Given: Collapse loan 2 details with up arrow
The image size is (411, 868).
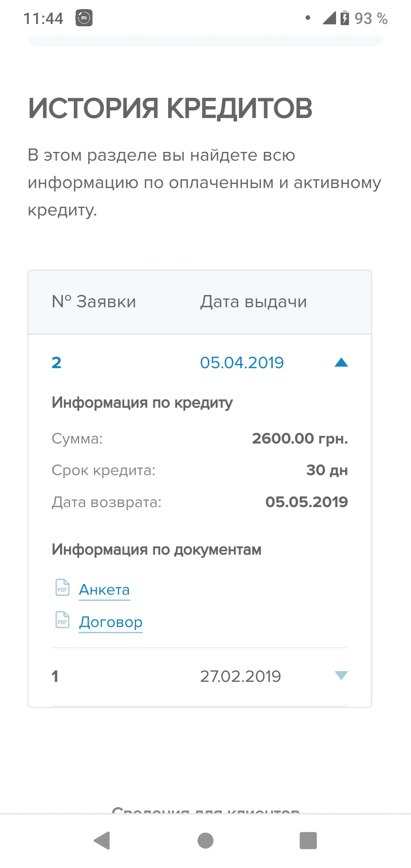Looking at the screenshot, I should (341, 362).
